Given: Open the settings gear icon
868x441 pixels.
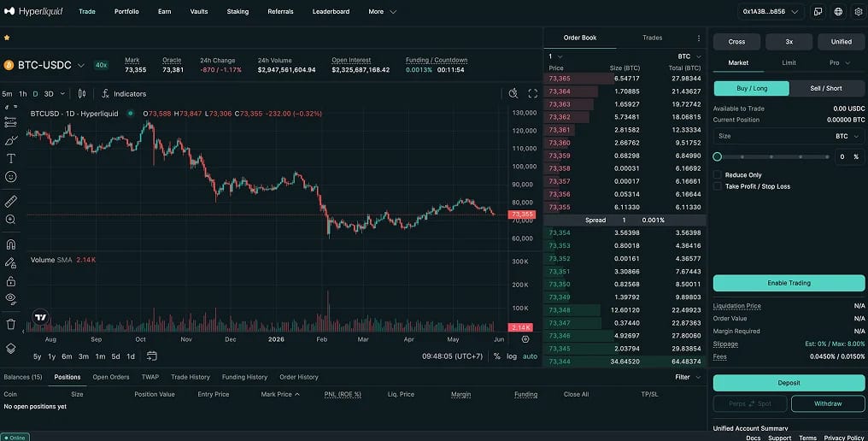Looking at the screenshot, I should point(858,12).
